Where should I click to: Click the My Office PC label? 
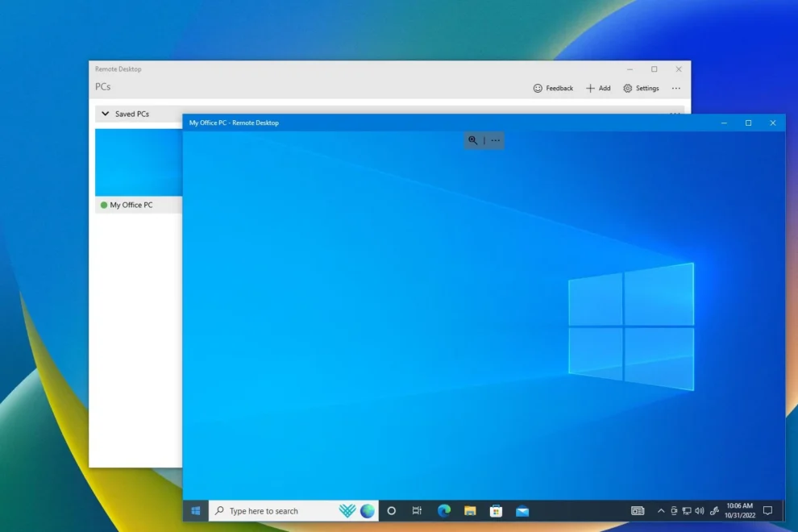[131, 205]
